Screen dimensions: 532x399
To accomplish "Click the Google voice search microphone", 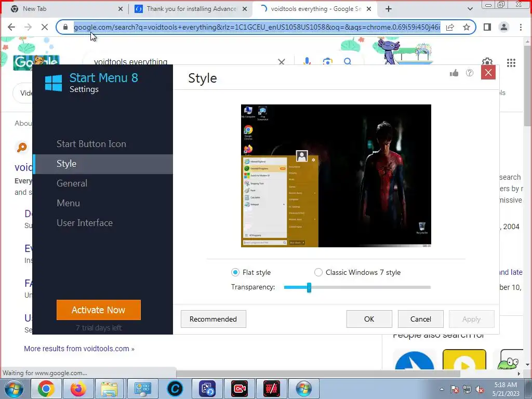I will [307, 61].
